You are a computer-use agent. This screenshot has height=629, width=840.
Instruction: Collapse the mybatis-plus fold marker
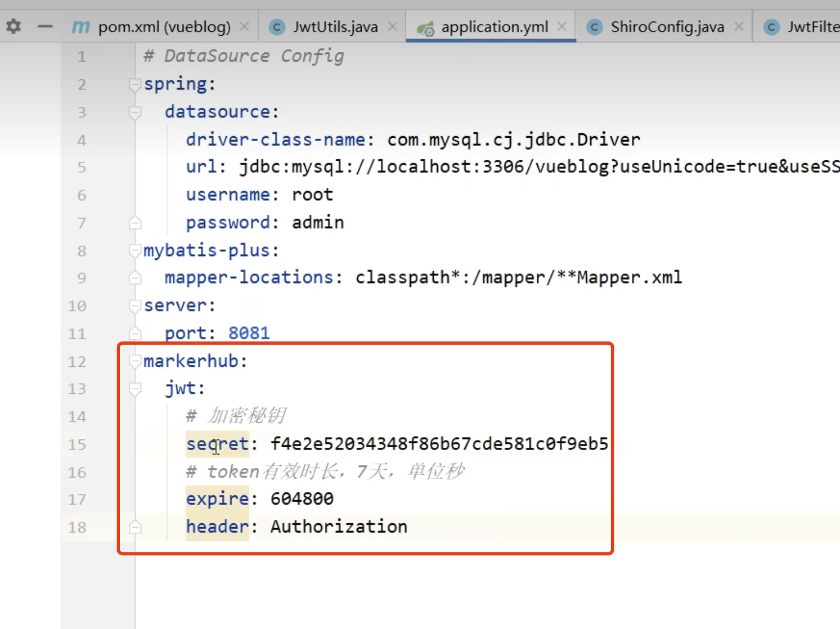point(135,251)
